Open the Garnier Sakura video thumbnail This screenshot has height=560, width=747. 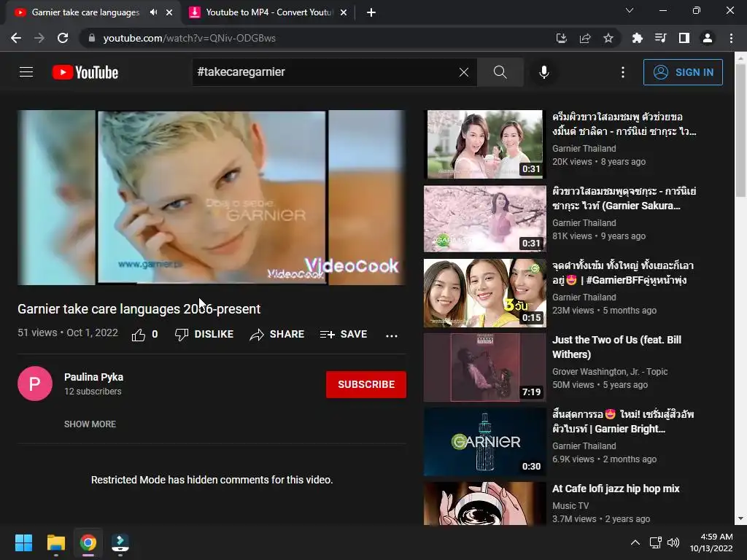484,219
